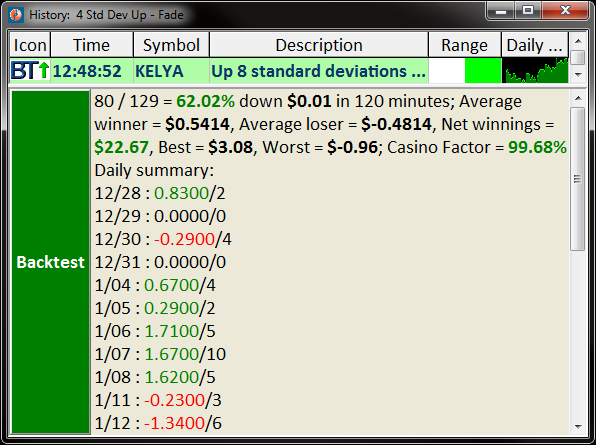Click the Description column header

319,45
